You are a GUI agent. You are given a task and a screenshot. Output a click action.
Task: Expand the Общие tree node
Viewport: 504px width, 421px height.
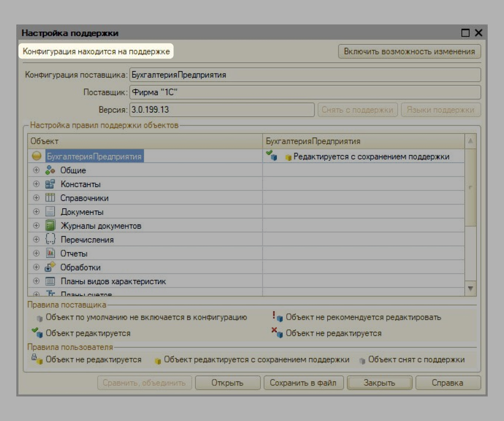36,170
